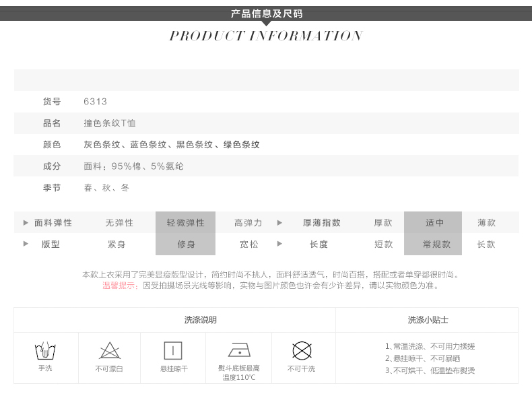Click the 产品信息及尺码 header title
Image resolution: width=532 pixels, height=396 pixels.
[x=267, y=13]
